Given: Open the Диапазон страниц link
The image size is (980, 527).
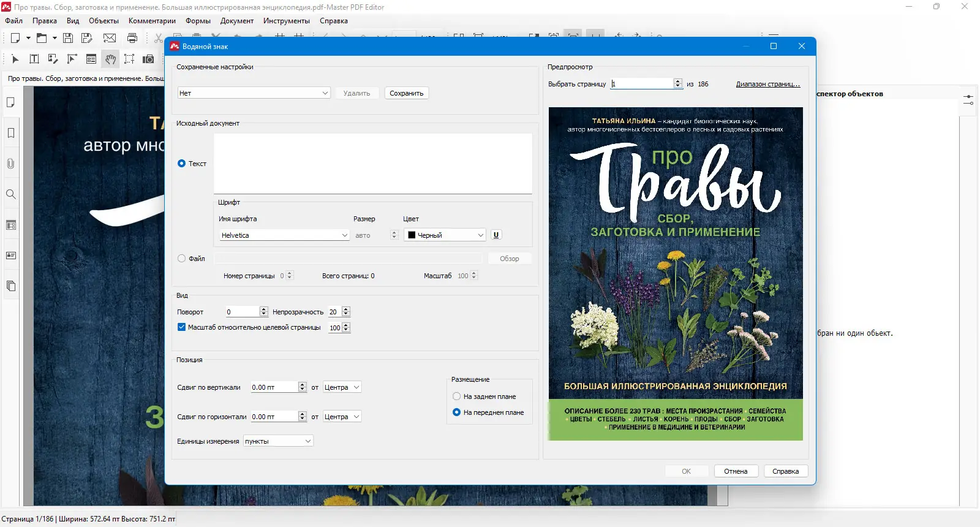Looking at the screenshot, I should coord(768,84).
